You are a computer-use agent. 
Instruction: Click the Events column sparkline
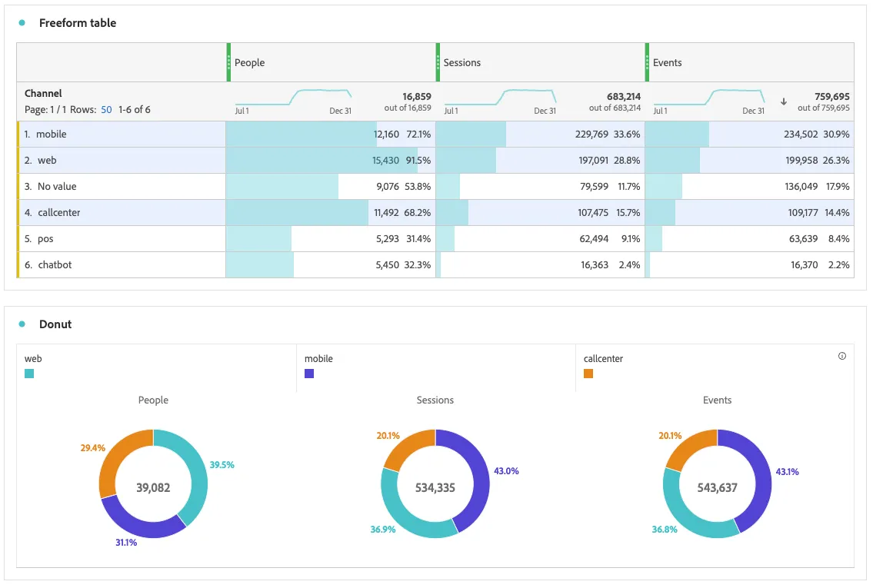[708, 98]
